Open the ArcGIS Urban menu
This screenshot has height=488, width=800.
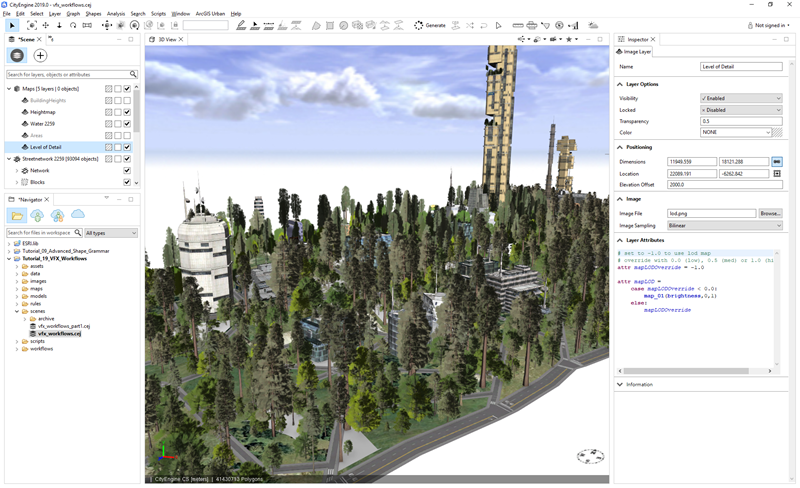[211, 14]
